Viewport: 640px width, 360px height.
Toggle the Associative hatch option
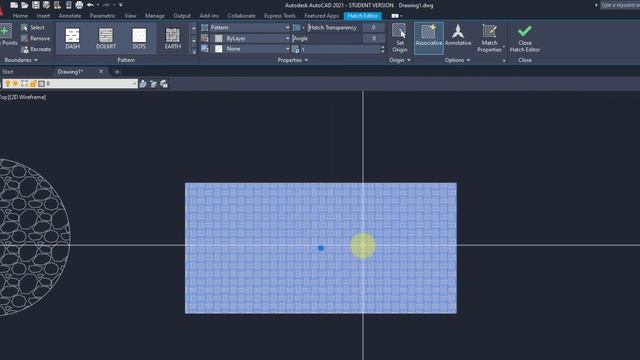(429, 38)
